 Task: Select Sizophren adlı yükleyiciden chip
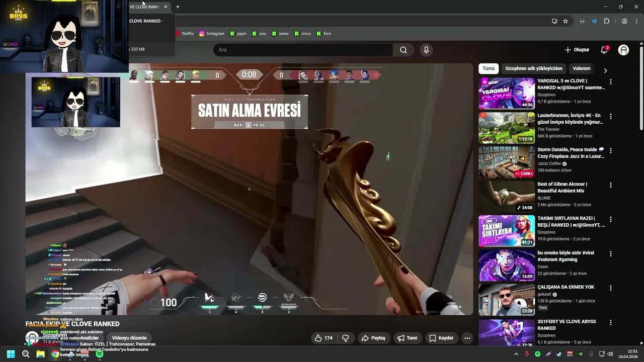534,68
